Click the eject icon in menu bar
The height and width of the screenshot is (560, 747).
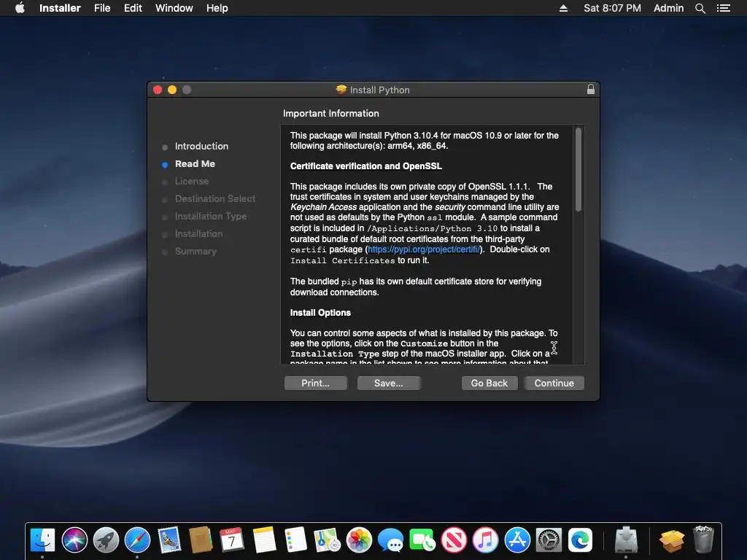point(563,8)
